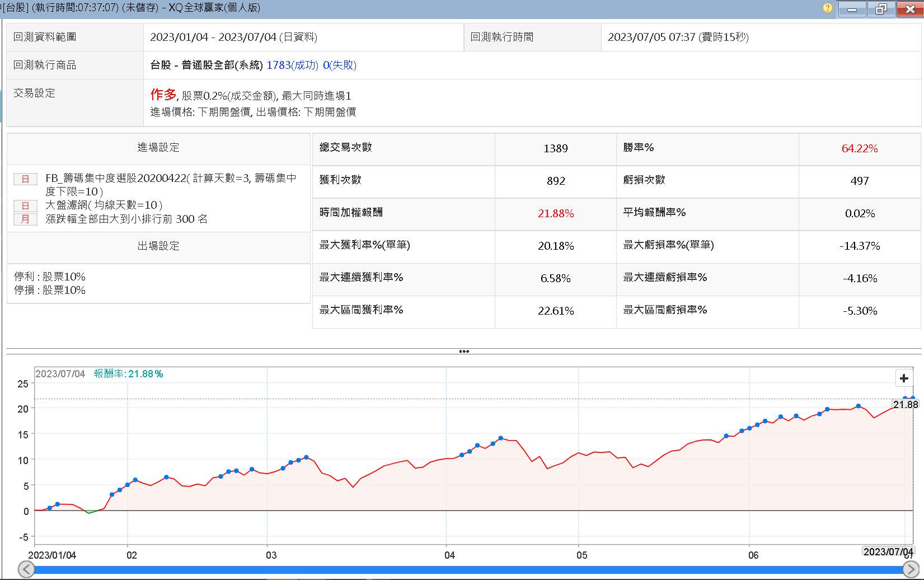Click the three-dot splitter handle above the chart
Viewport: 924px width, 580px height.
464,352
